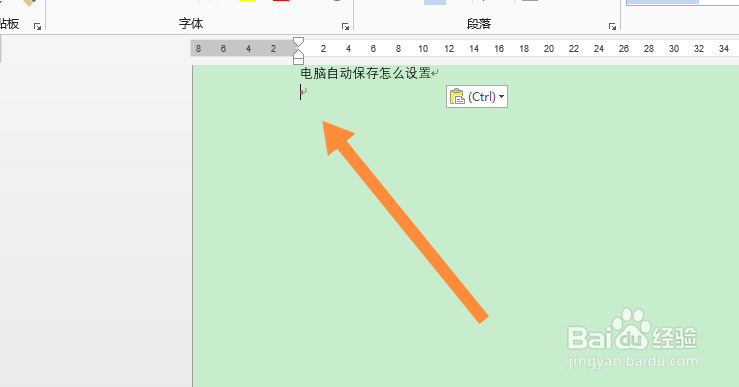Viewport: 739px width, 387px height.
Task: Click the 段落 group label in the ribbon
Action: click(479, 24)
